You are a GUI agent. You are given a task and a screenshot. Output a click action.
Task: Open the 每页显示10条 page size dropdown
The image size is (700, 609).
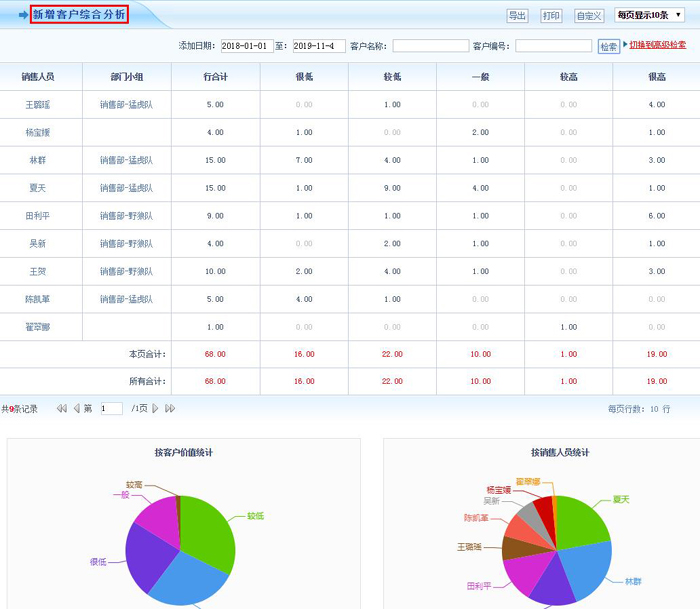650,15
